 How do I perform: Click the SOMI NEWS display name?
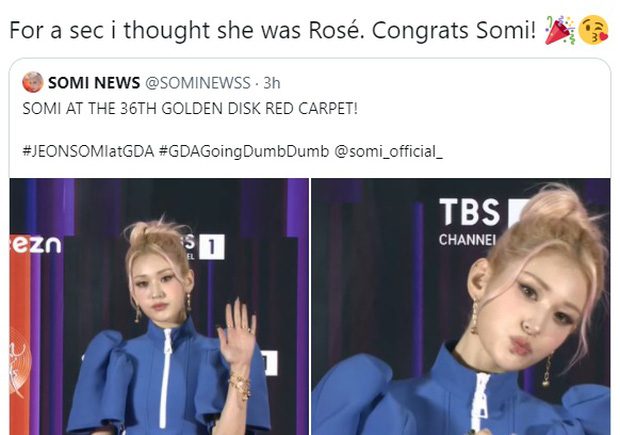click(94, 83)
